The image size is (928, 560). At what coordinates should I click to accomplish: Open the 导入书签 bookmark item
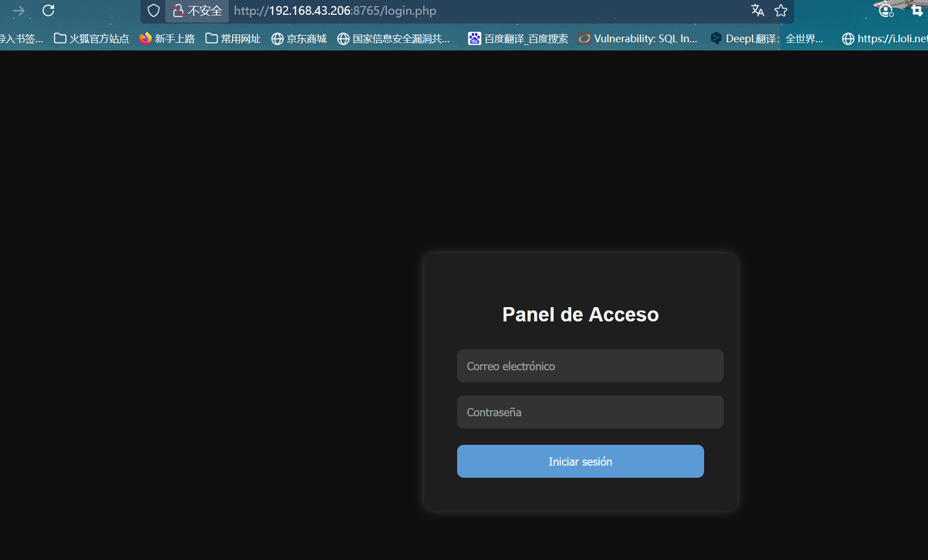click(21, 38)
